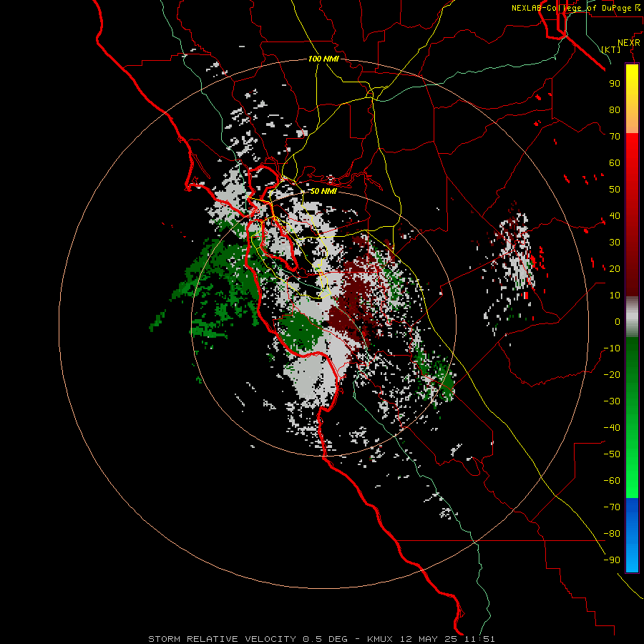Click the 40 value on the velocity scale
The height and width of the screenshot is (644, 644).
[x=615, y=215]
